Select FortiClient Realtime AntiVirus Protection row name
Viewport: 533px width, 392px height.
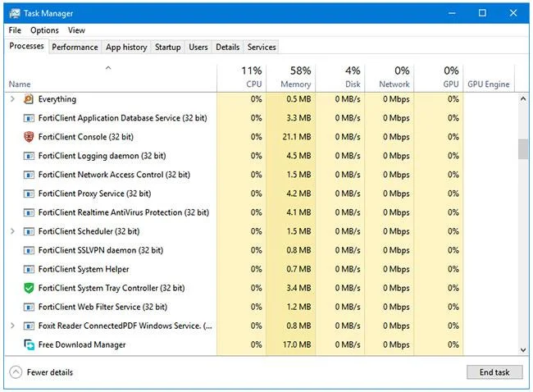(124, 212)
